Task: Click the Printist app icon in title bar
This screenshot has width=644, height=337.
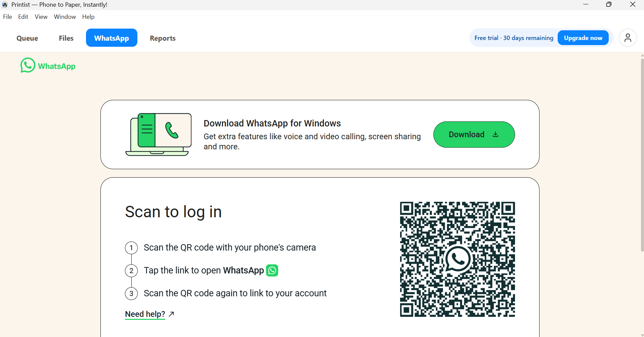Action: (5, 4)
